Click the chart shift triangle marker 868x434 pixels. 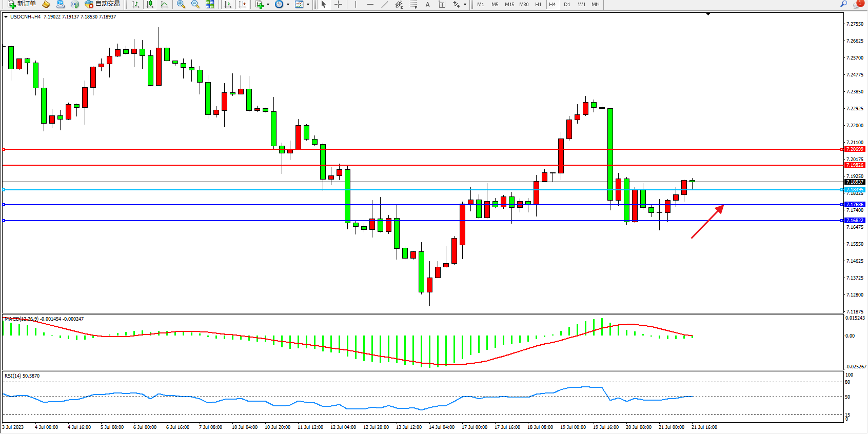click(x=708, y=14)
